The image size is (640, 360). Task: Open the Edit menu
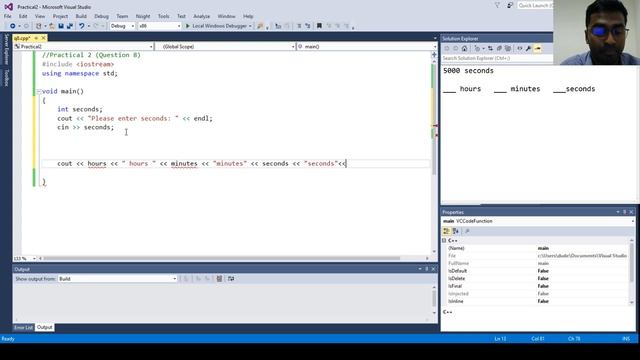[x=23, y=16]
